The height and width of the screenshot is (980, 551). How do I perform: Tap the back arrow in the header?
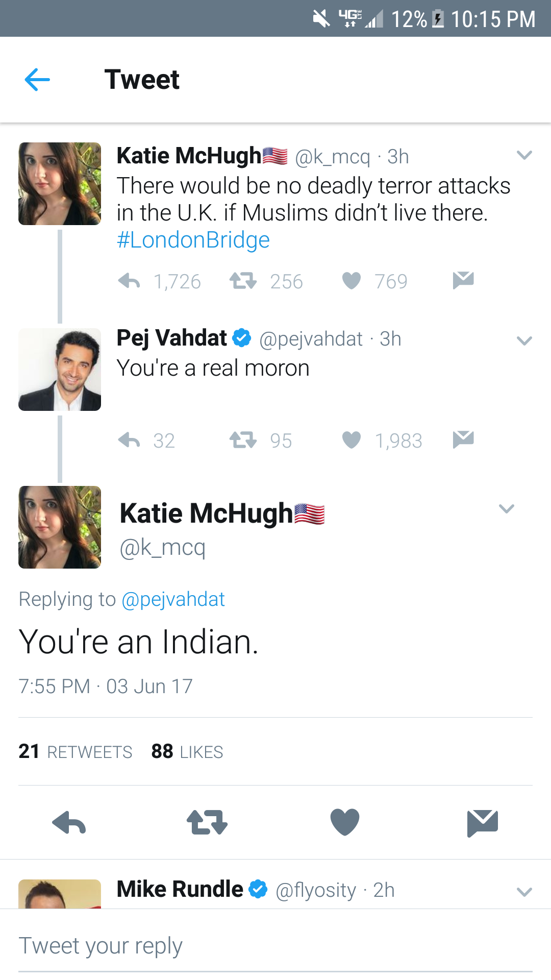tap(37, 80)
